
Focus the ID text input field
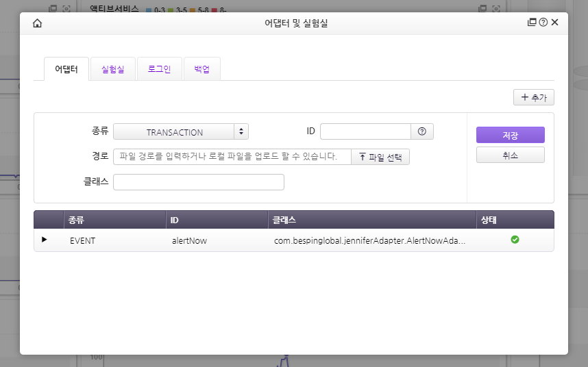pos(365,131)
